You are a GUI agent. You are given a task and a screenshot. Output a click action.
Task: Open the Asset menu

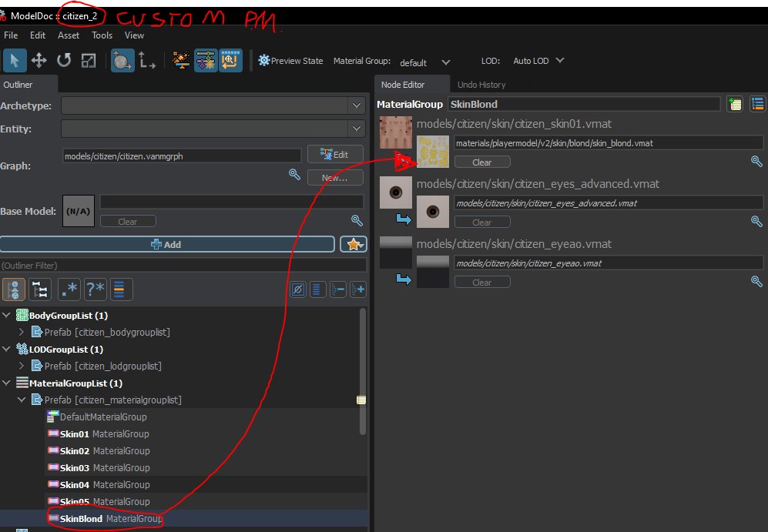click(x=68, y=35)
